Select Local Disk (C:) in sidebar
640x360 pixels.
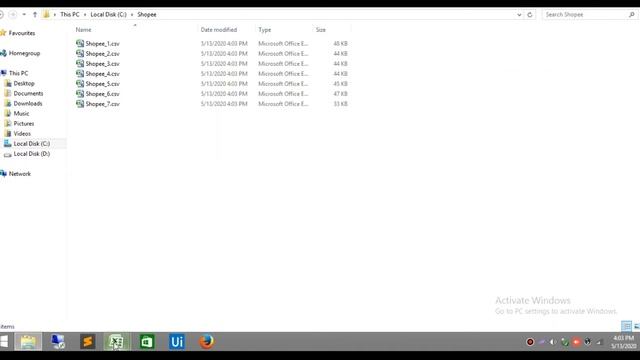pyautogui.click(x=31, y=144)
